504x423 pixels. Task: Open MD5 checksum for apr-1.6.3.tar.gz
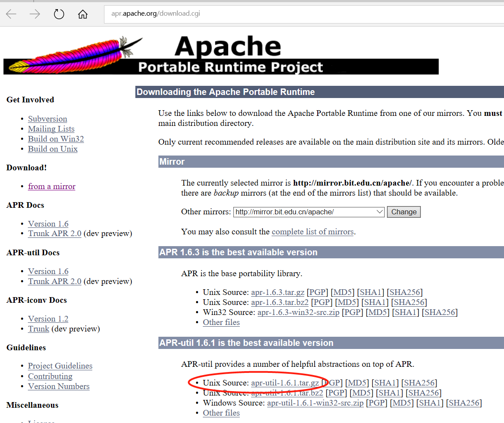(x=343, y=292)
